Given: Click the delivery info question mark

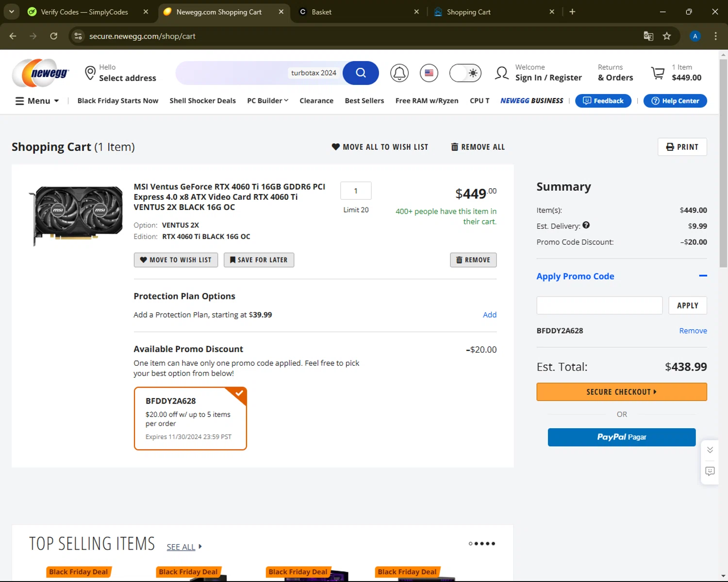Looking at the screenshot, I should (x=586, y=225).
